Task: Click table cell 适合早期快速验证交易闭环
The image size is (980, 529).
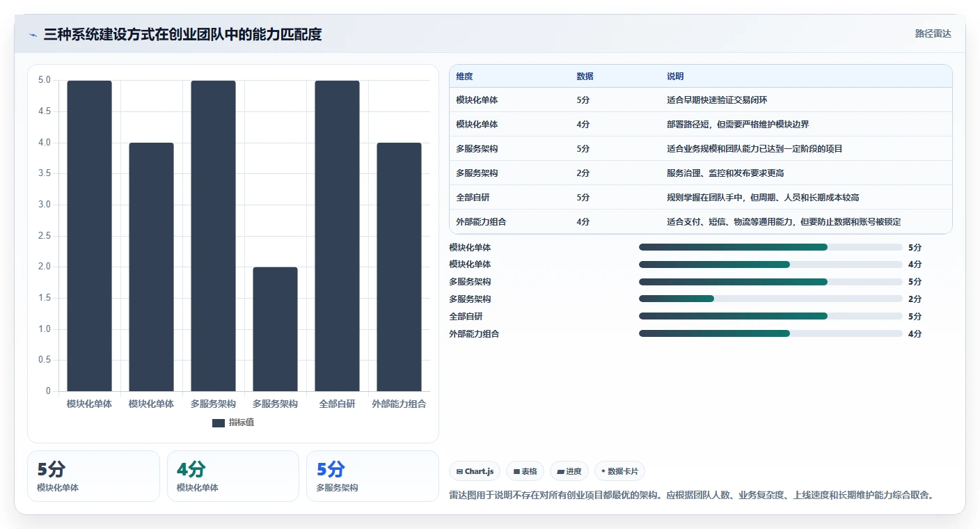Action: coord(717,100)
